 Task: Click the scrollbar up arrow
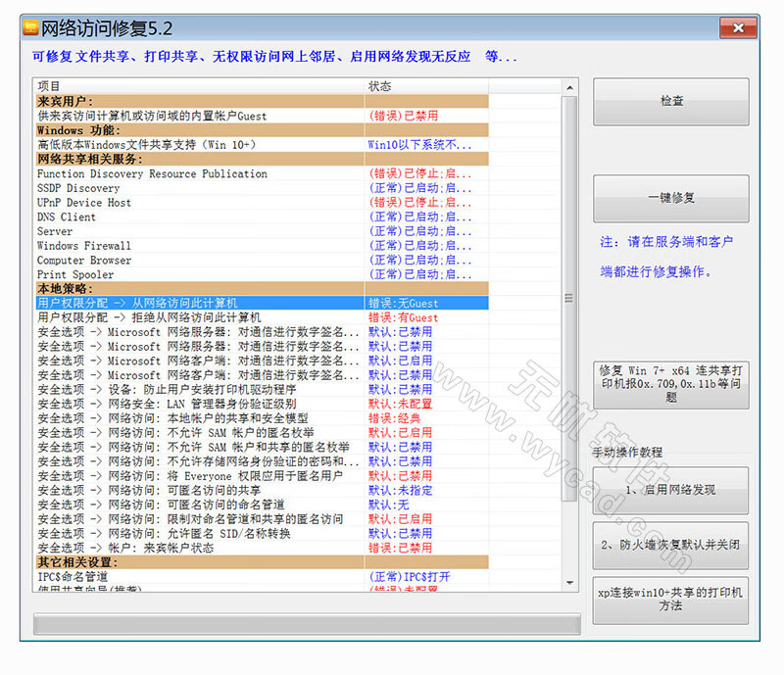(x=568, y=85)
